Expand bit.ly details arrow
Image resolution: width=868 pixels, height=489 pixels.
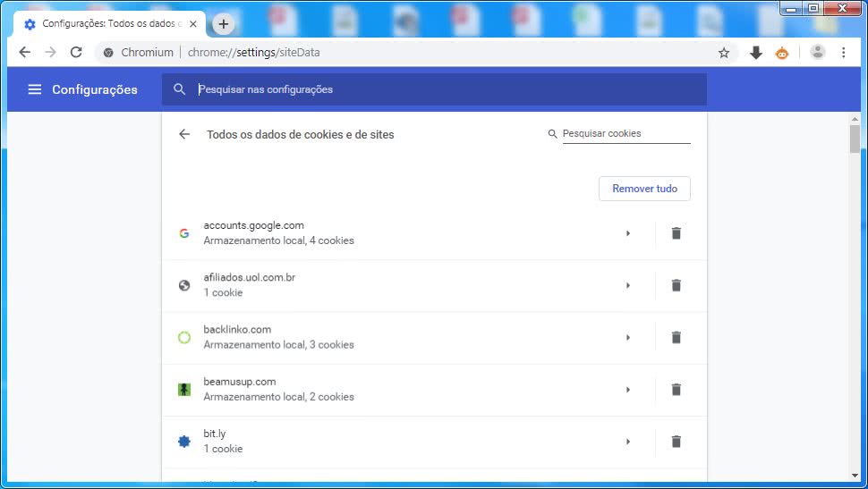coord(628,442)
